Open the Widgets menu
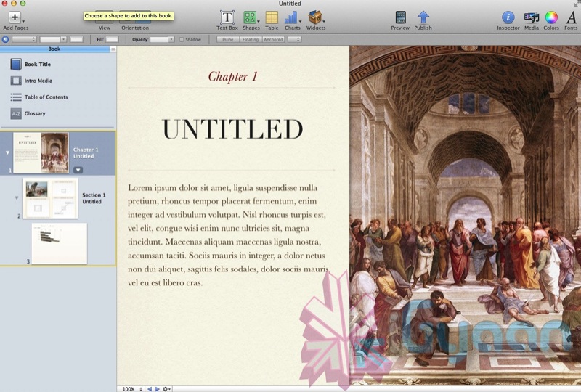The width and height of the screenshot is (581, 392). point(316,17)
